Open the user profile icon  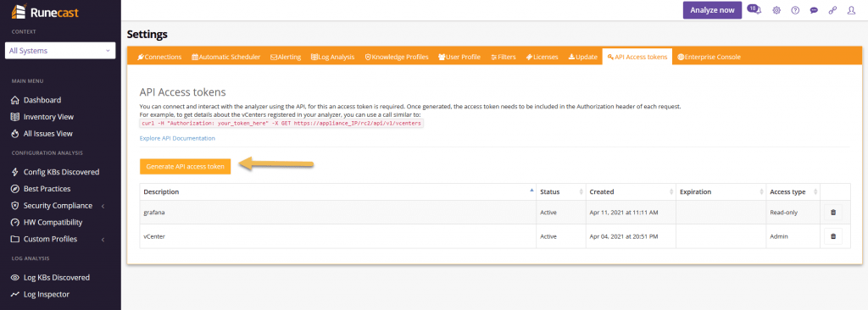(x=851, y=10)
